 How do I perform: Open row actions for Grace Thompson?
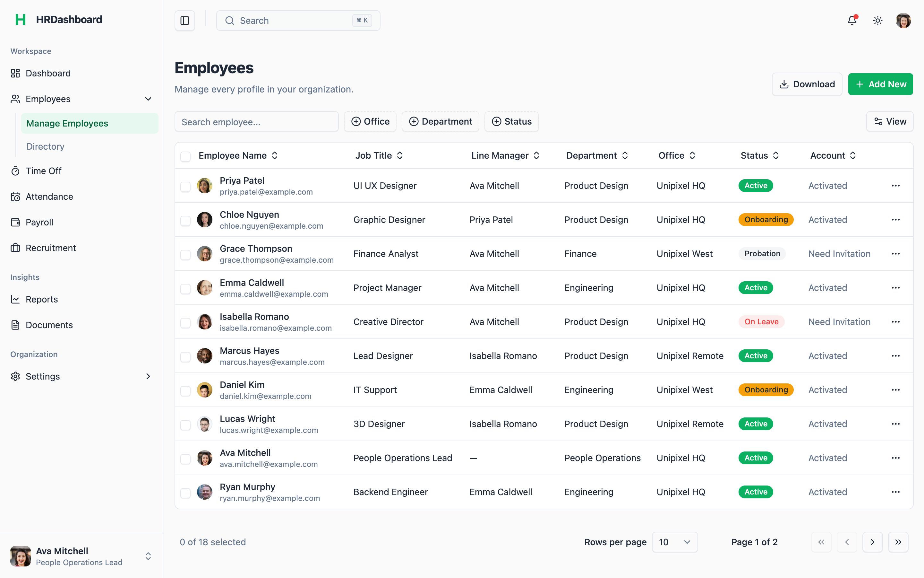pyautogui.click(x=895, y=254)
